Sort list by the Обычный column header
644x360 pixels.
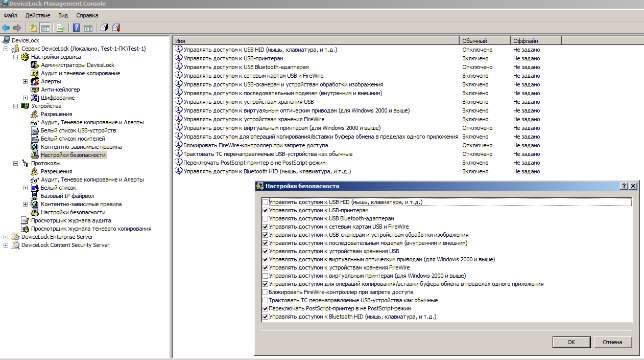click(x=485, y=40)
